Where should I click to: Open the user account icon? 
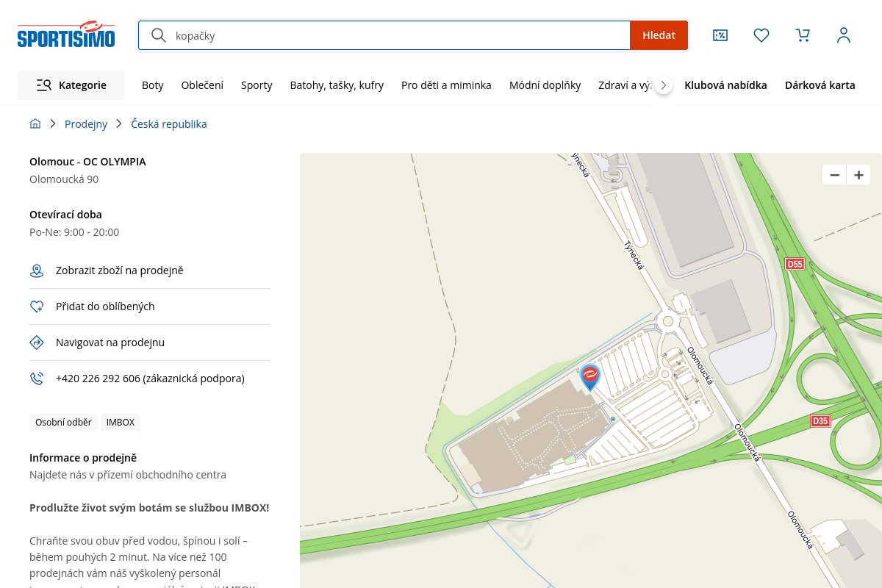point(844,35)
